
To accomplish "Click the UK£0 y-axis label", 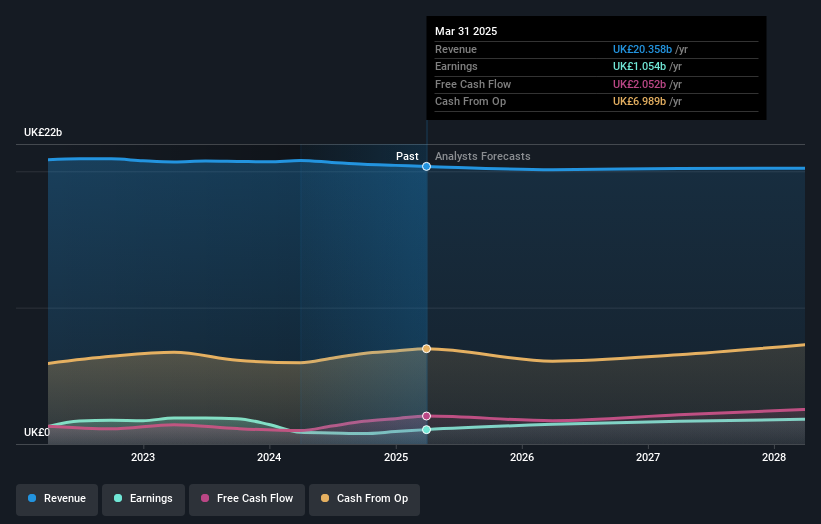I will pos(37,432).
